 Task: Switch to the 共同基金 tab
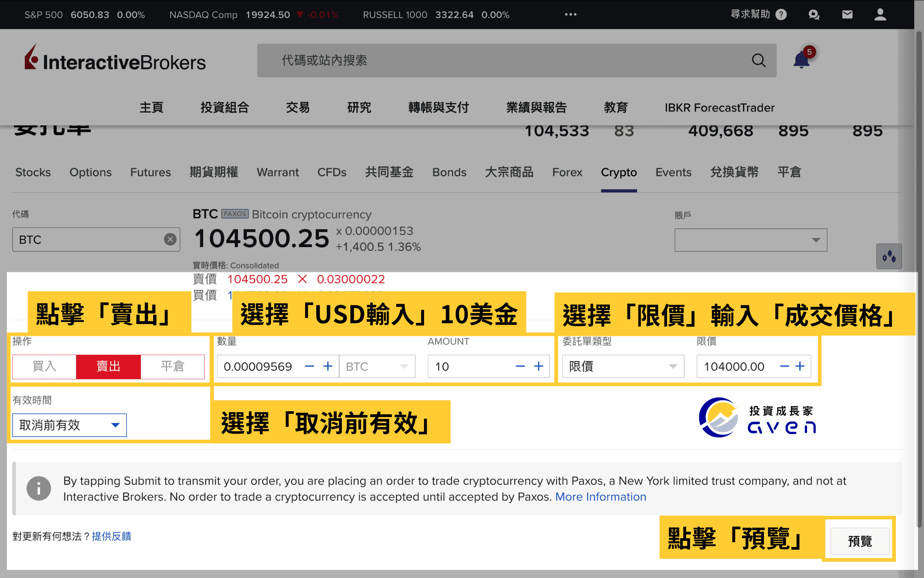pyautogui.click(x=389, y=172)
